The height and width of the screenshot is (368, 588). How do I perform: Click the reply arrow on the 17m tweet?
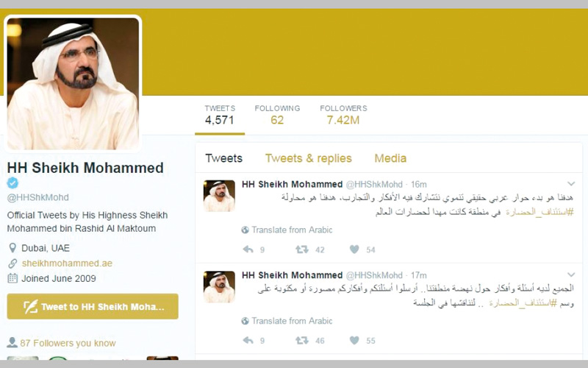(248, 340)
